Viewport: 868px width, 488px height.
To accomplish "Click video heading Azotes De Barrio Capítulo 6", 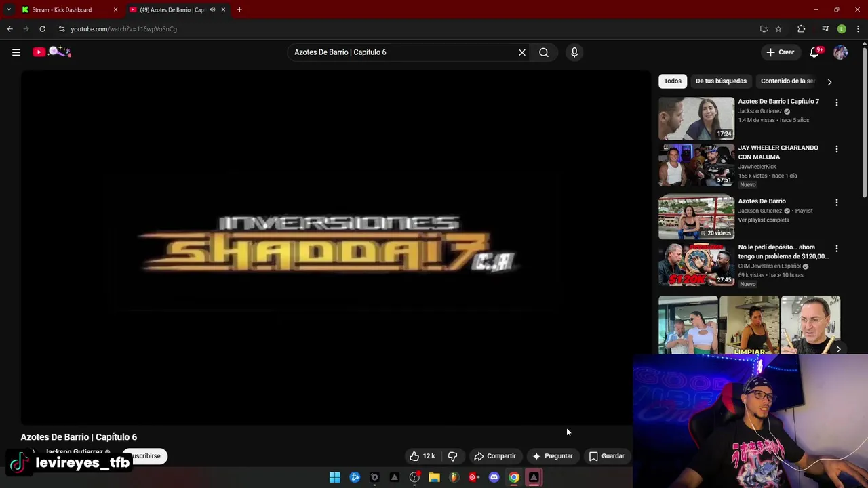I will pos(79,437).
